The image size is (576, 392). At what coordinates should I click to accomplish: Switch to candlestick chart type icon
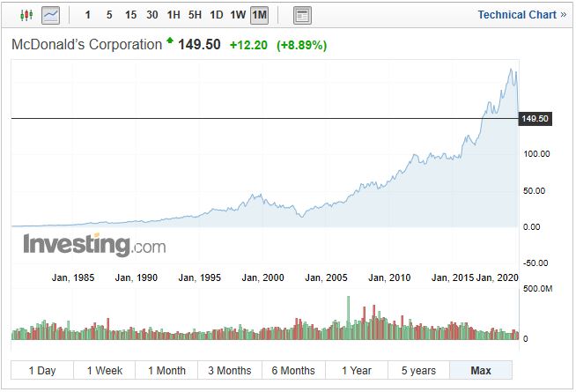(26, 15)
